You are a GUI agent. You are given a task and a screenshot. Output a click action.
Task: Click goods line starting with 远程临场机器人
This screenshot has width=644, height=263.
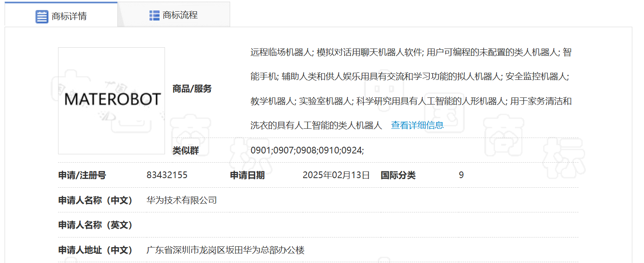[x=411, y=52]
